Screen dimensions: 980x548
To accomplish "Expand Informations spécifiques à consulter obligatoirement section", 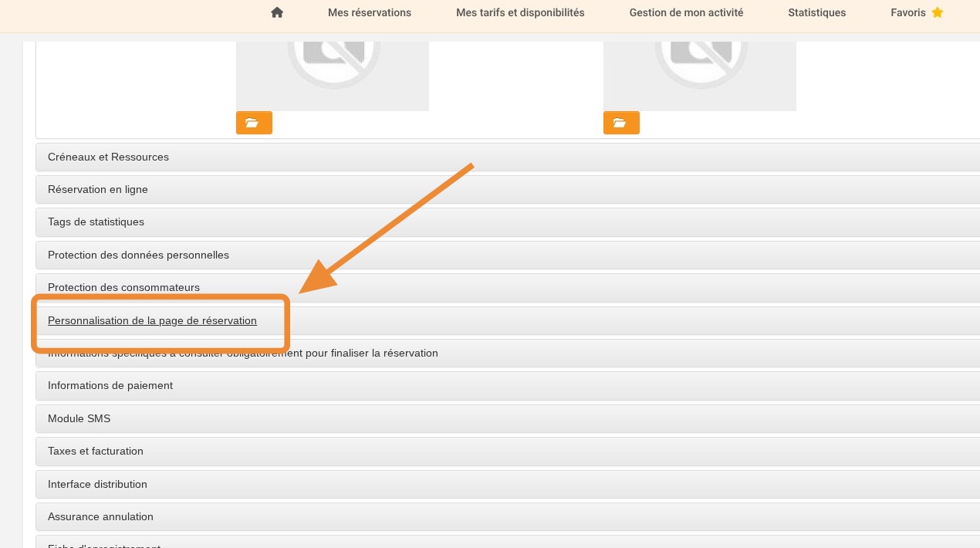I will [508, 353].
